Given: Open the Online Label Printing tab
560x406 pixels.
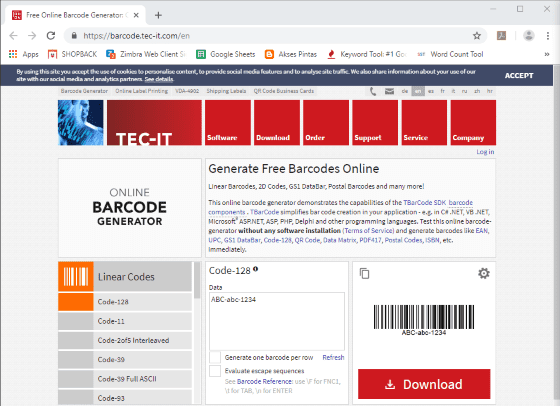Looking at the screenshot, I should [x=141, y=91].
